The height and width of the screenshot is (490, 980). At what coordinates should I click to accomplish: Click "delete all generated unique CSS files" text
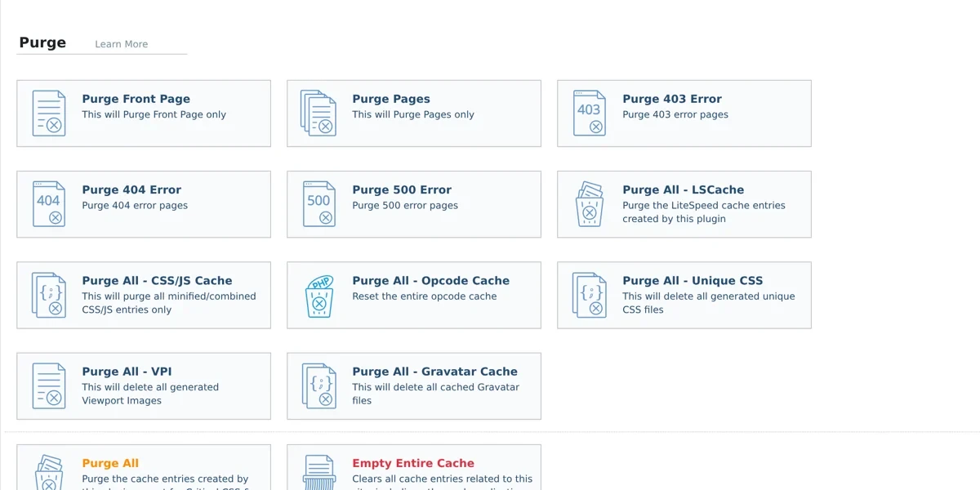(x=709, y=303)
